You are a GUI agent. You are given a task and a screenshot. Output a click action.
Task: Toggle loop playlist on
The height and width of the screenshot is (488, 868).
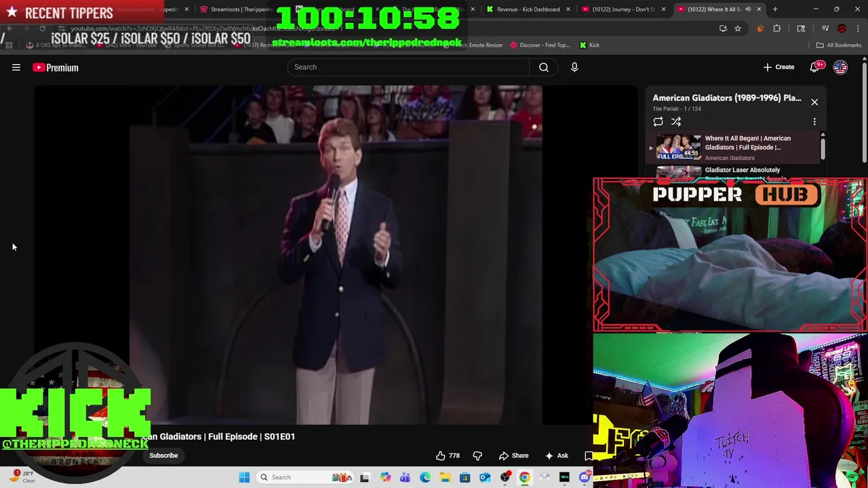658,122
